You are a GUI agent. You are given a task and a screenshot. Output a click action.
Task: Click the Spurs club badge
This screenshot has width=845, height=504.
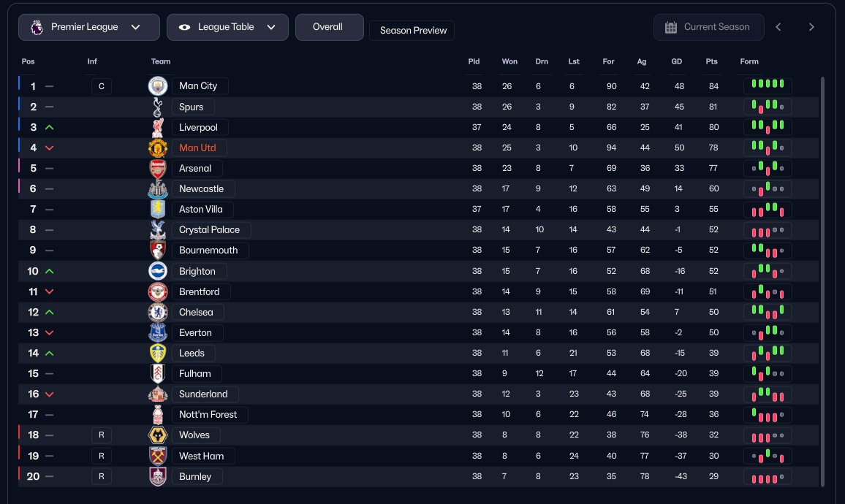158,107
